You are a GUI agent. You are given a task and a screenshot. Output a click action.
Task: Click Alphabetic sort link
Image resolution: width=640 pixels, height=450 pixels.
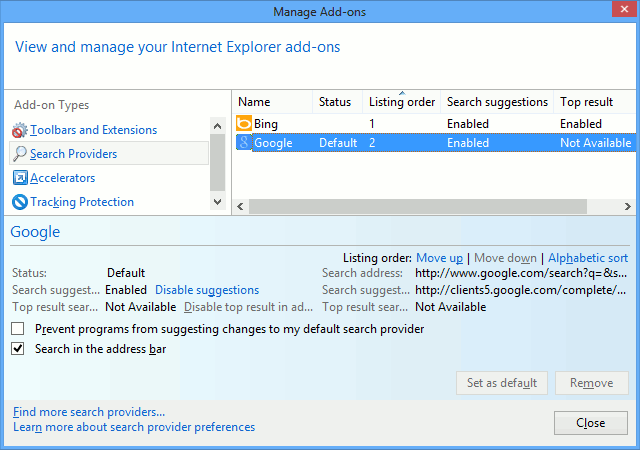587,258
